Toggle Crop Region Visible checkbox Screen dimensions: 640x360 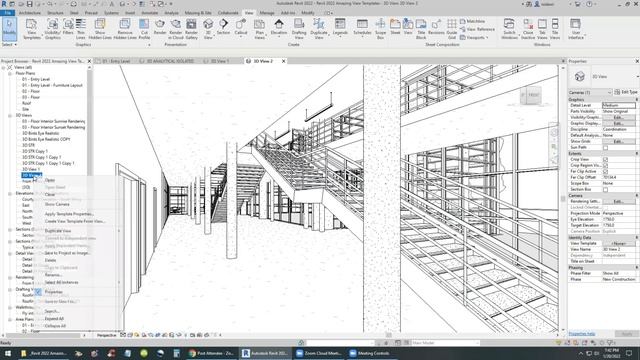click(x=605, y=166)
